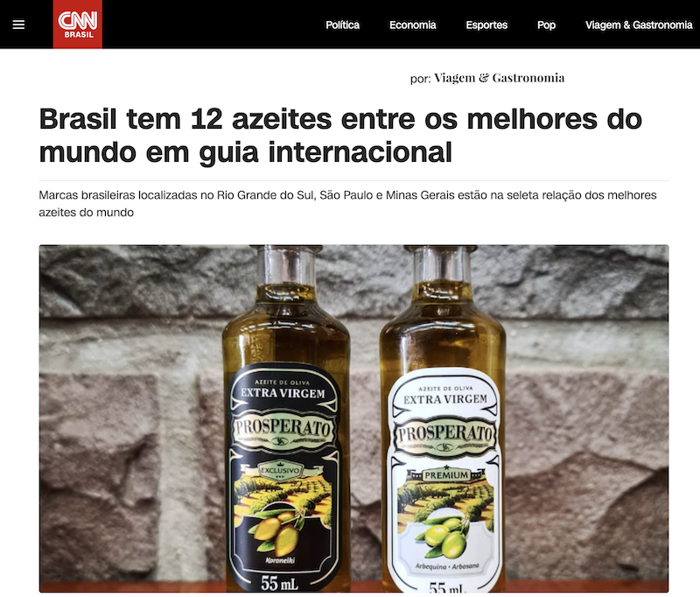
Task: Click the white-label Prosperato Premium bottle
Action: pos(444,418)
